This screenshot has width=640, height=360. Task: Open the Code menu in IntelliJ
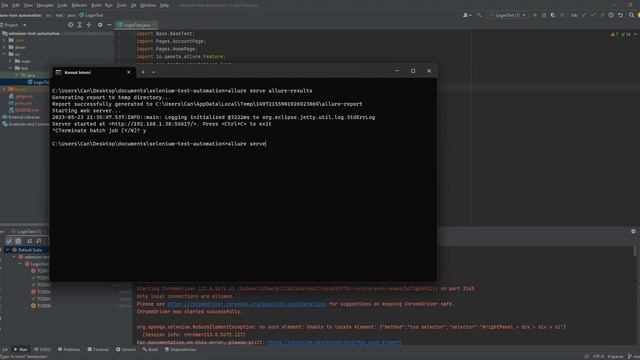click(62, 5)
